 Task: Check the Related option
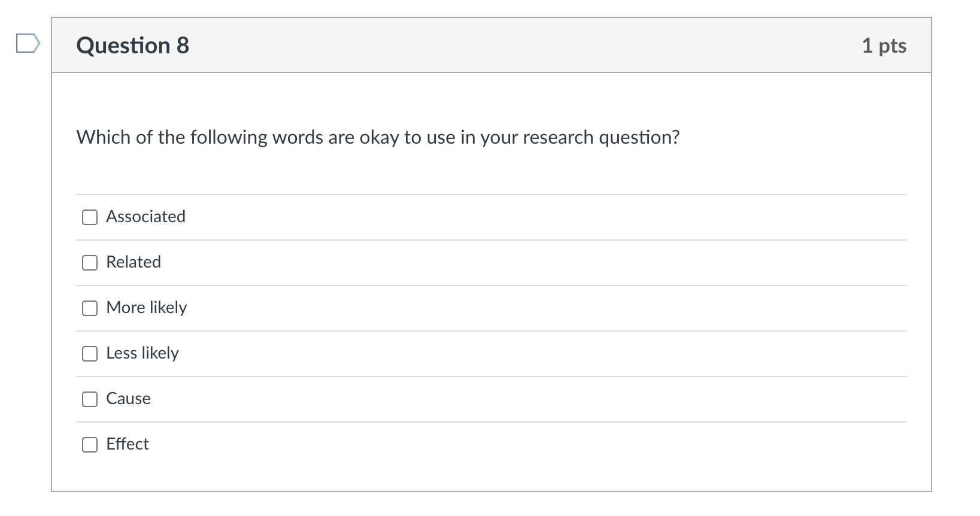(x=89, y=263)
